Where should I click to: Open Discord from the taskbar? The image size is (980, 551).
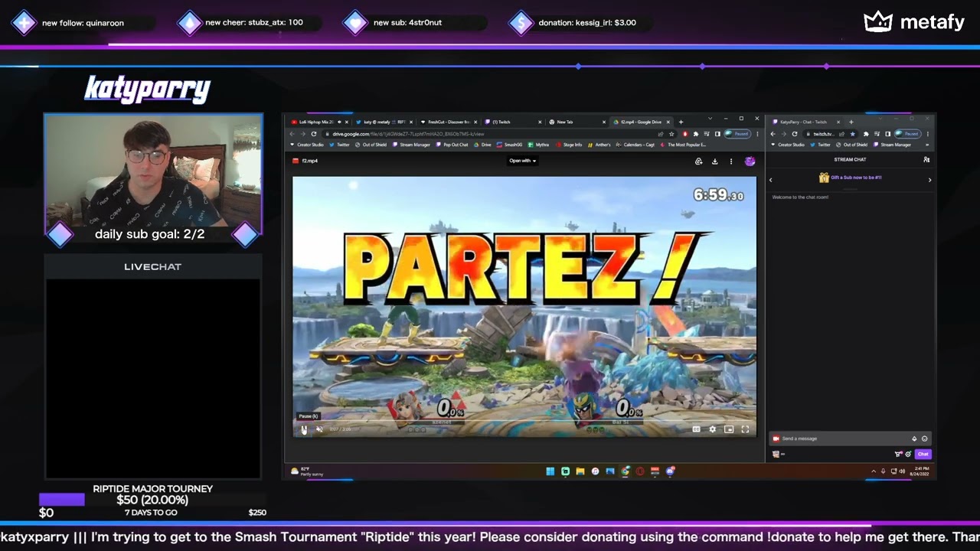(670, 471)
